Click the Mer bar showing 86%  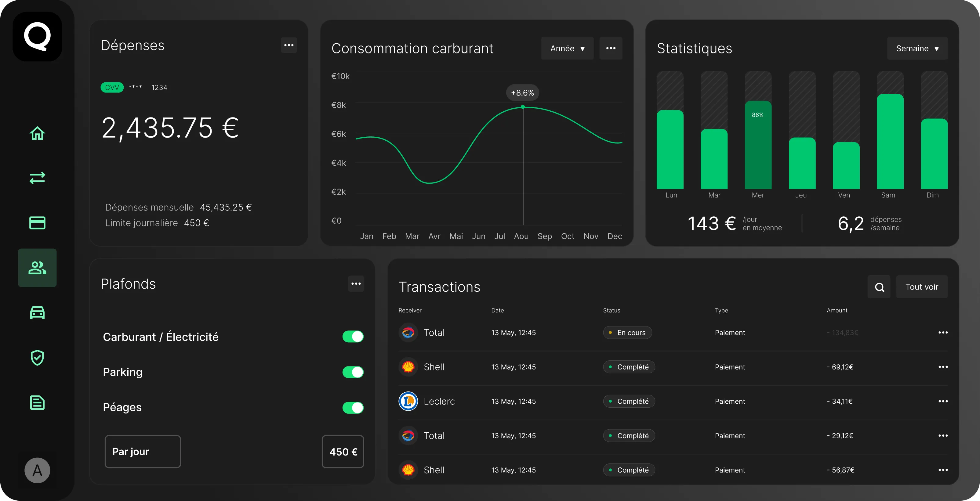[758, 145]
